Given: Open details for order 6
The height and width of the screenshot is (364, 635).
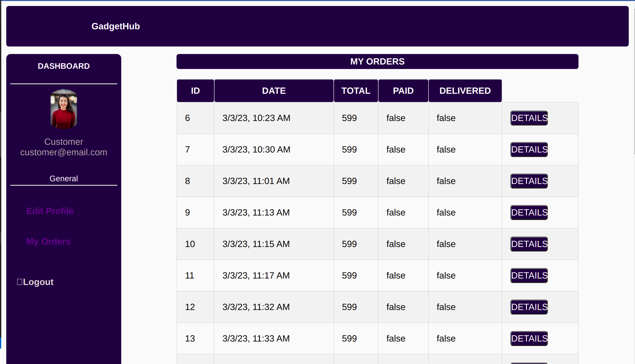Looking at the screenshot, I should (x=529, y=118).
